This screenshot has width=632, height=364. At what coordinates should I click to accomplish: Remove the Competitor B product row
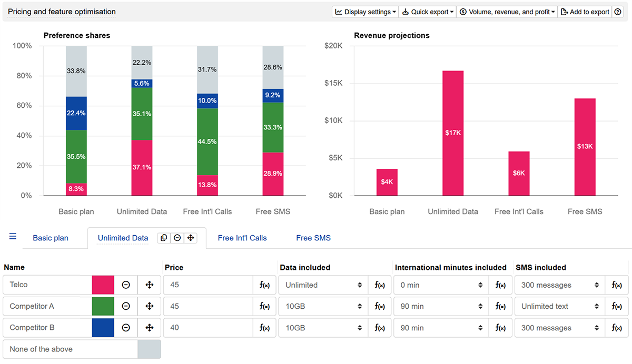(126, 328)
